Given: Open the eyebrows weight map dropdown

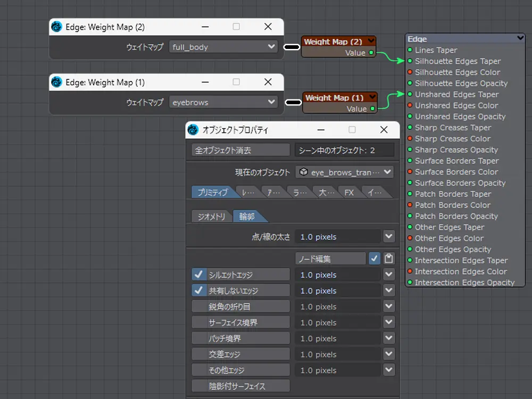Looking at the screenshot, I should pos(223,102).
